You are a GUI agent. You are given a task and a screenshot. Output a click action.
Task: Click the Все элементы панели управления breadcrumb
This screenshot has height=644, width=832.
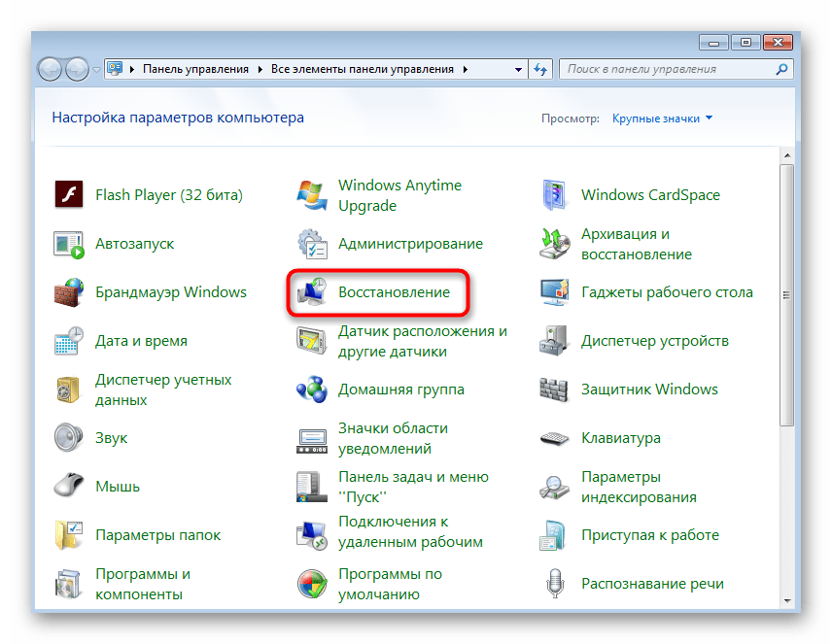click(x=363, y=70)
